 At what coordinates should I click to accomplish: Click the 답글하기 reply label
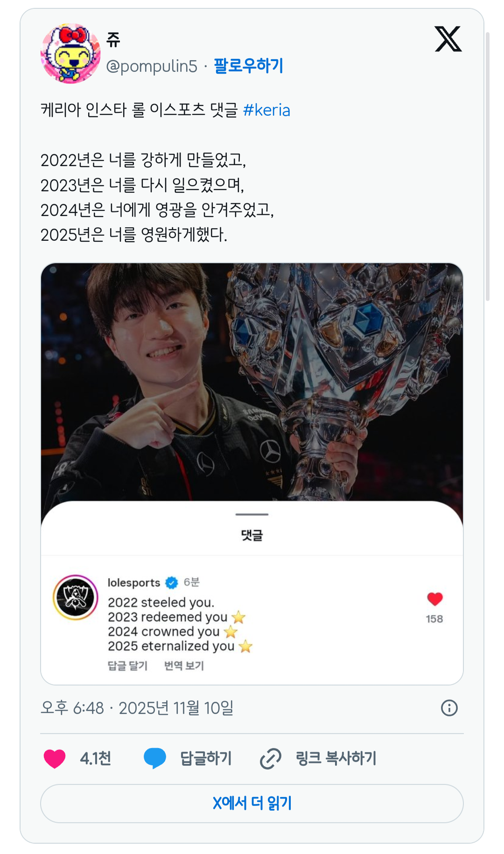[206, 758]
